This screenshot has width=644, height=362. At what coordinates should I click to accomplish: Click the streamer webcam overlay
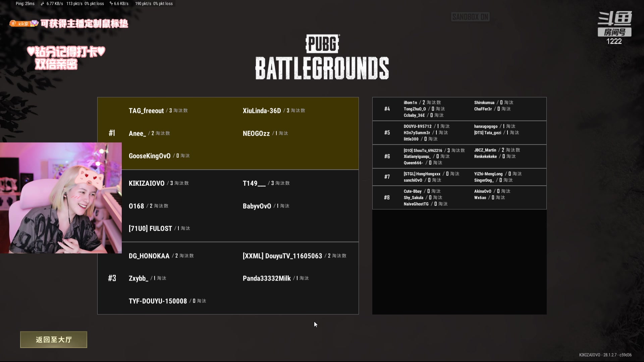point(61,198)
